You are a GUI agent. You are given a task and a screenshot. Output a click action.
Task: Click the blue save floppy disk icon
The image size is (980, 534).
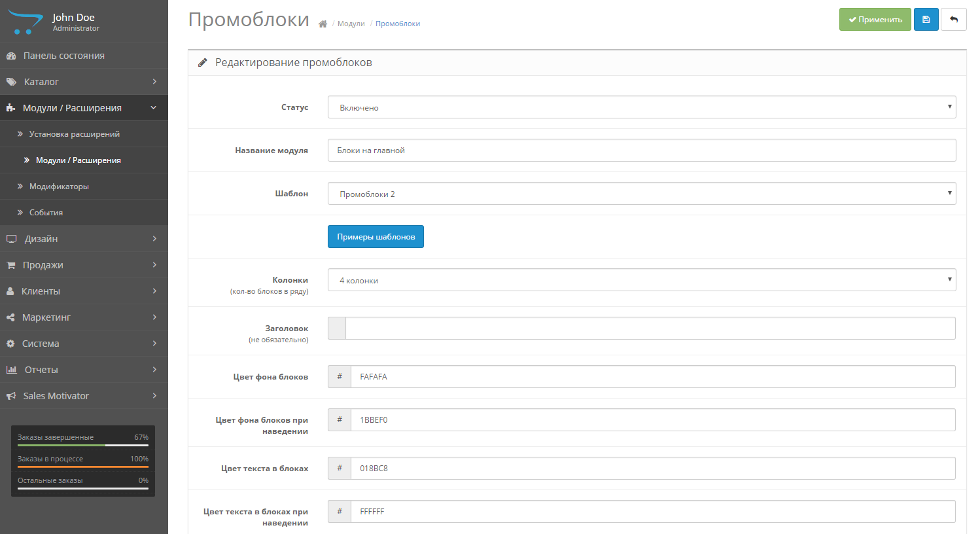[x=926, y=20]
